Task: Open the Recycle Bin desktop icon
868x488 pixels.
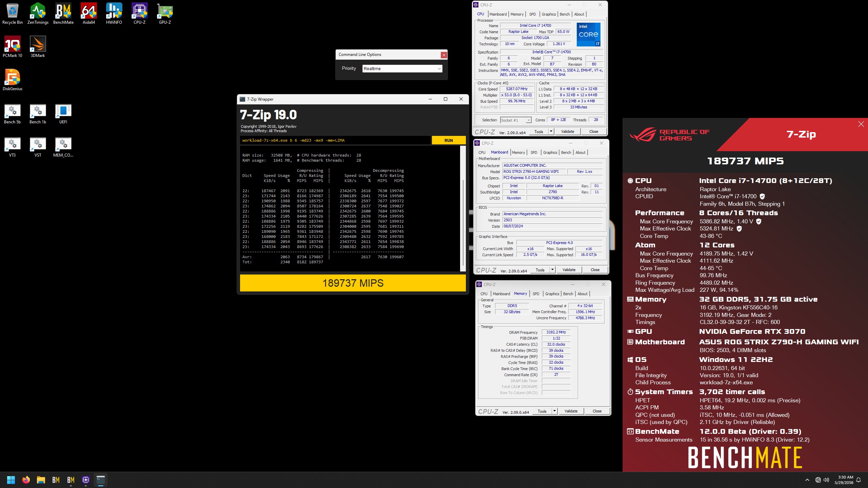Action: [13, 14]
